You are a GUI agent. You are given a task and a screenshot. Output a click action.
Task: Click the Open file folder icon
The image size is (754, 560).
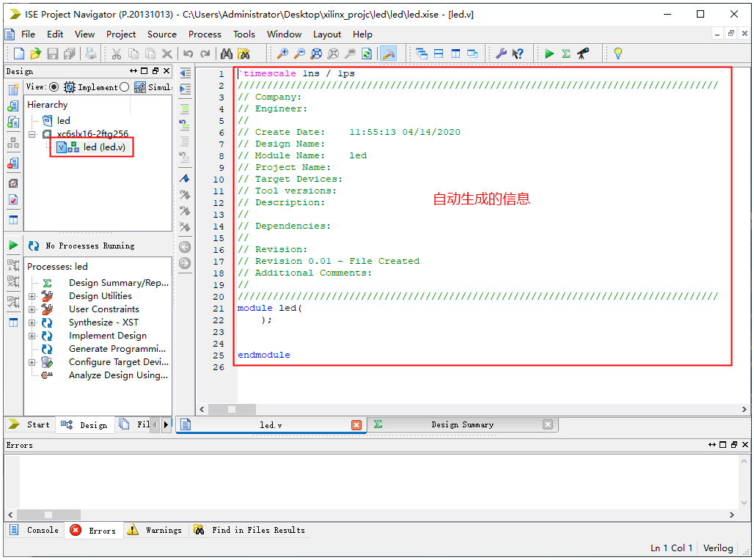tap(35, 54)
